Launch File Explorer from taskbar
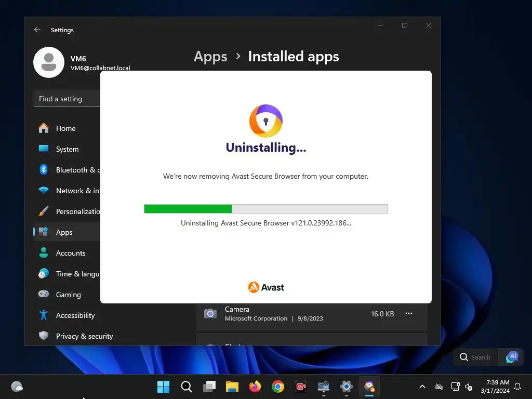The width and height of the screenshot is (532, 399). 232,387
